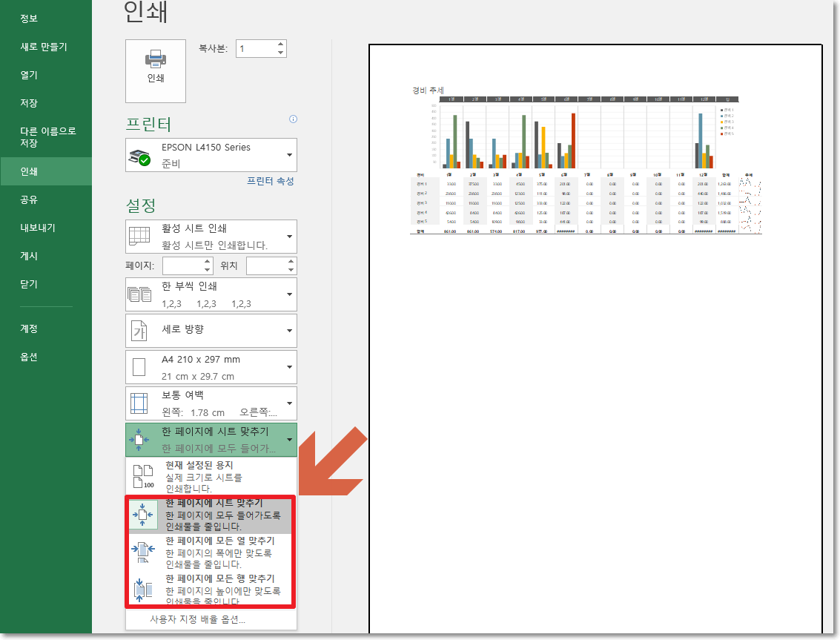The height and width of the screenshot is (640, 840).
Task: Click the info icon beside 프린터 heading
Action: click(x=293, y=119)
